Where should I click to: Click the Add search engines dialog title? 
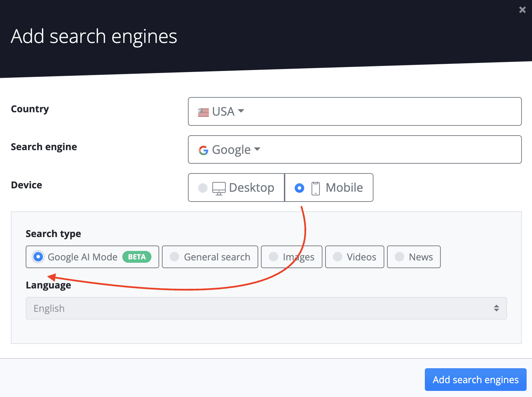pyautogui.click(x=94, y=37)
